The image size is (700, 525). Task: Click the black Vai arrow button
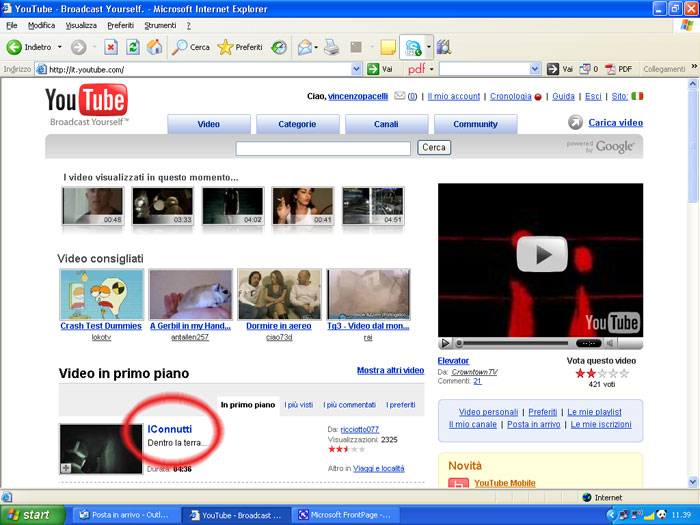tap(560, 69)
